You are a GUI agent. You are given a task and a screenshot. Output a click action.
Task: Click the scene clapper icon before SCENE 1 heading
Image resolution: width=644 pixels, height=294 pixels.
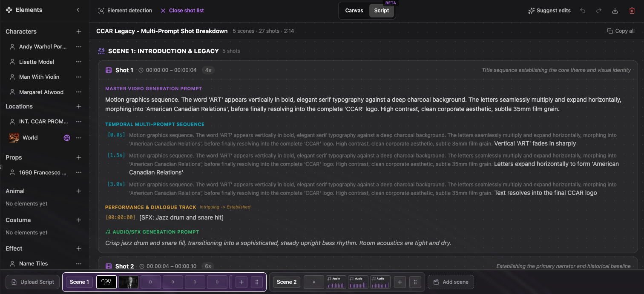(x=101, y=51)
